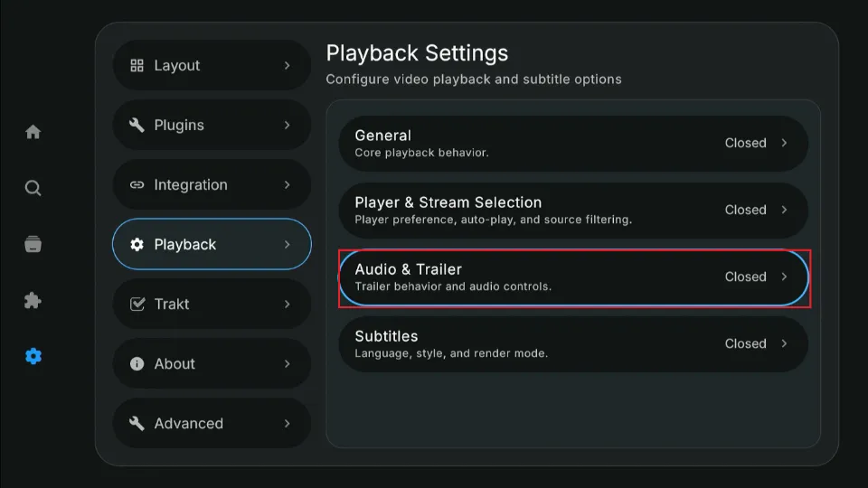
Task: Click the Integration link icon
Action: (x=137, y=185)
